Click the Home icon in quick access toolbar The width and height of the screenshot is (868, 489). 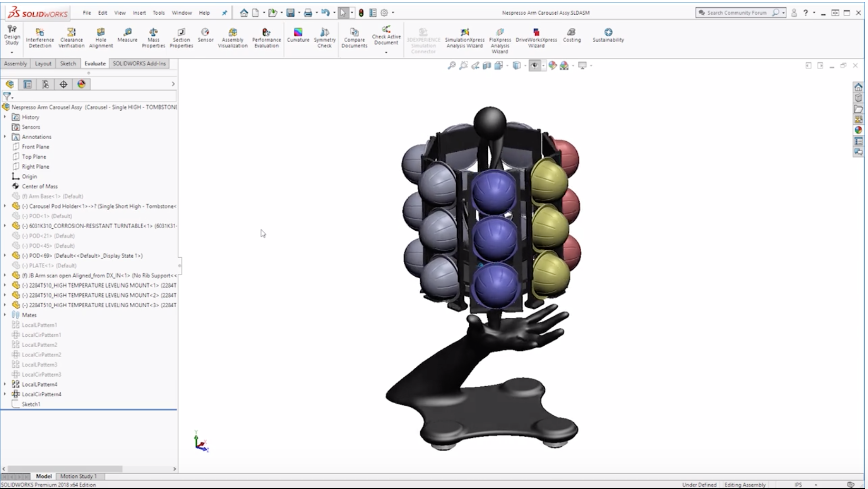pyautogui.click(x=244, y=13)
